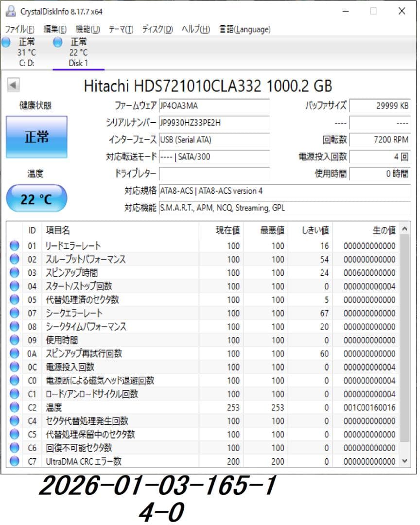Click the 22 °C temperature indicator

click(36, 198)
